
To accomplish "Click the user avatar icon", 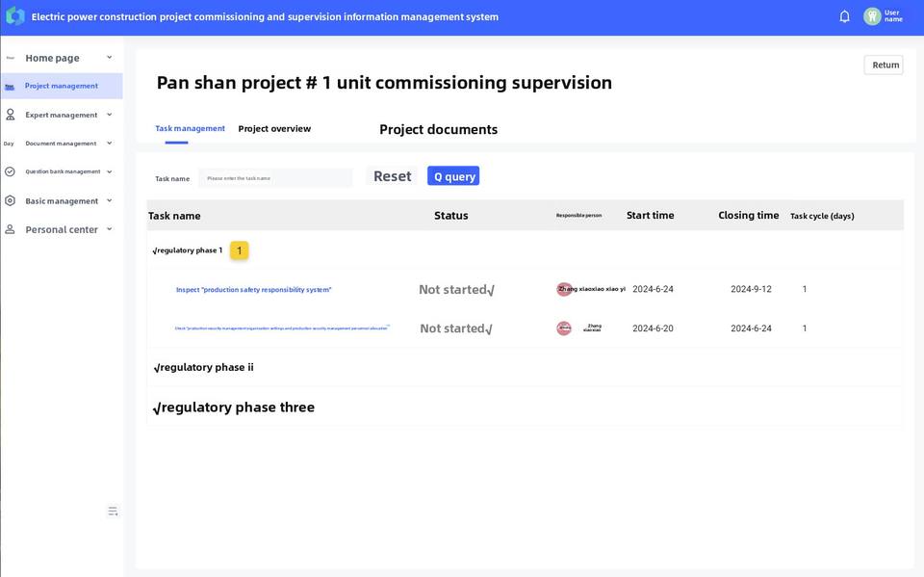I will tap(872, 16).
